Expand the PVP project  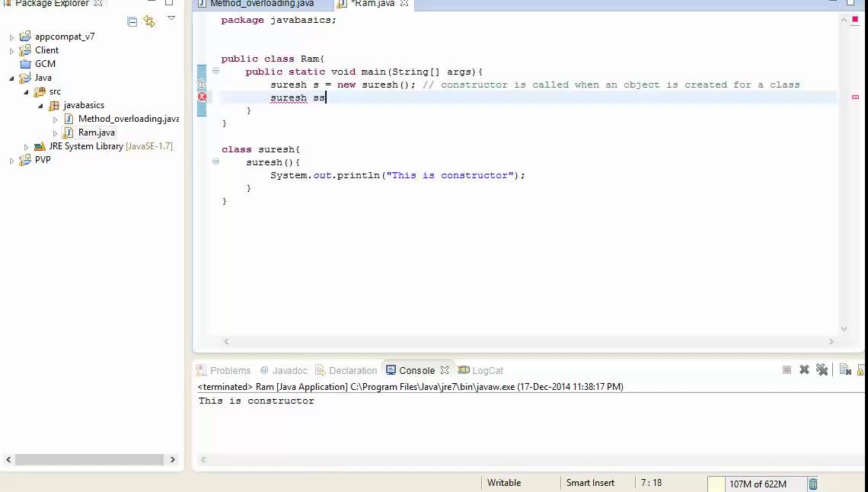11,161
